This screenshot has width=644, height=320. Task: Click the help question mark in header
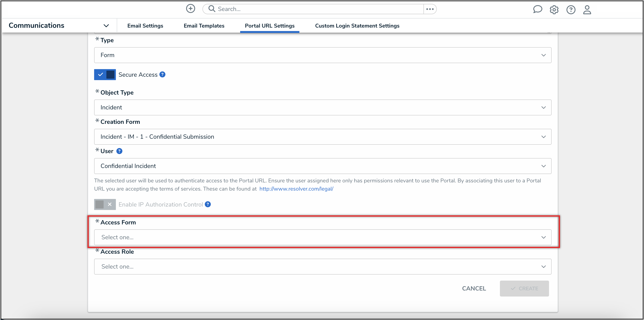pyautogui.click(x=571, y=10)
